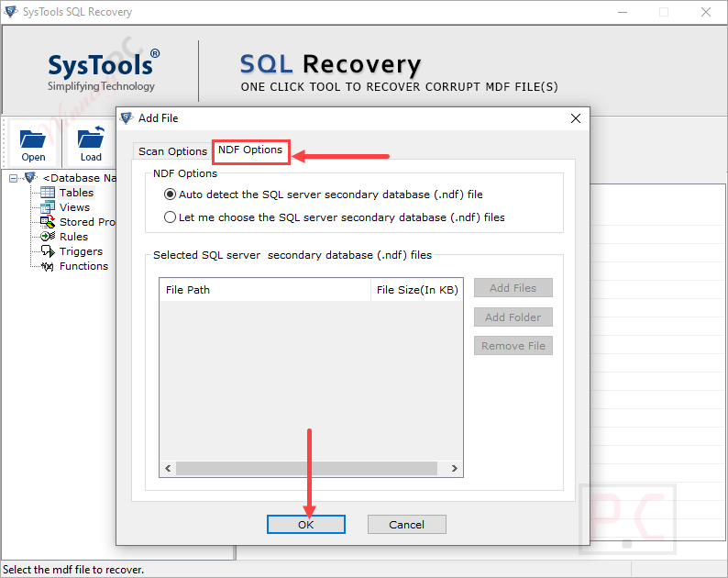Click the SysTools icon in main title bar

(x=11, y=12)
